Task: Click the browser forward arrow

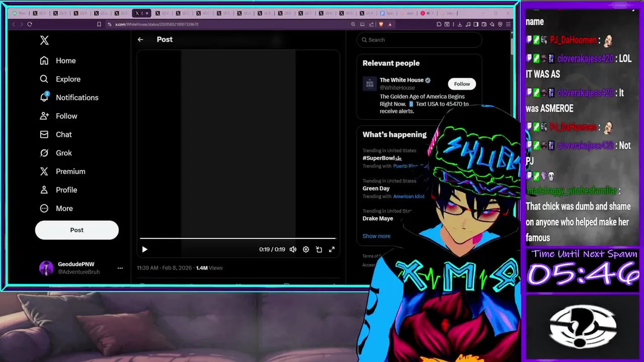Action: (x=21, y=24)
